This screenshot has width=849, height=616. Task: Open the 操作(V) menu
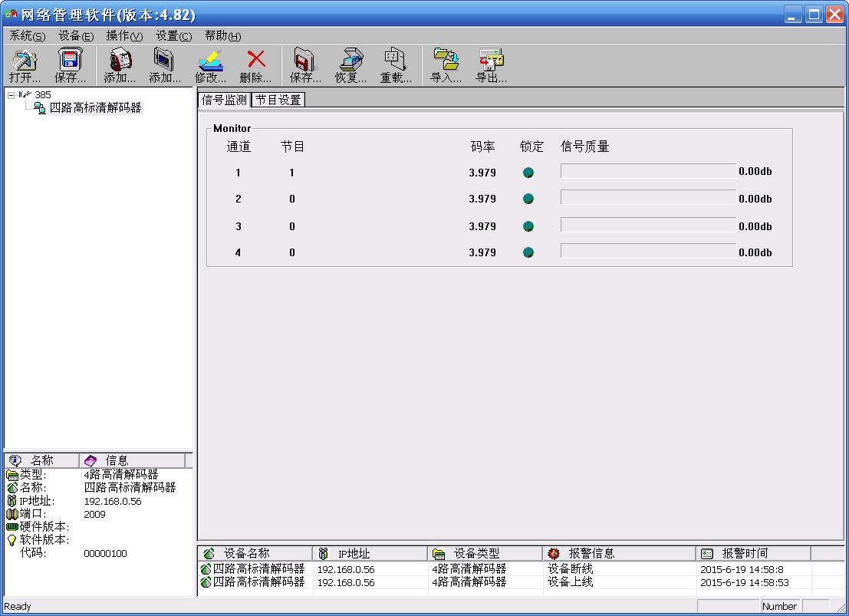click(124, 36)
